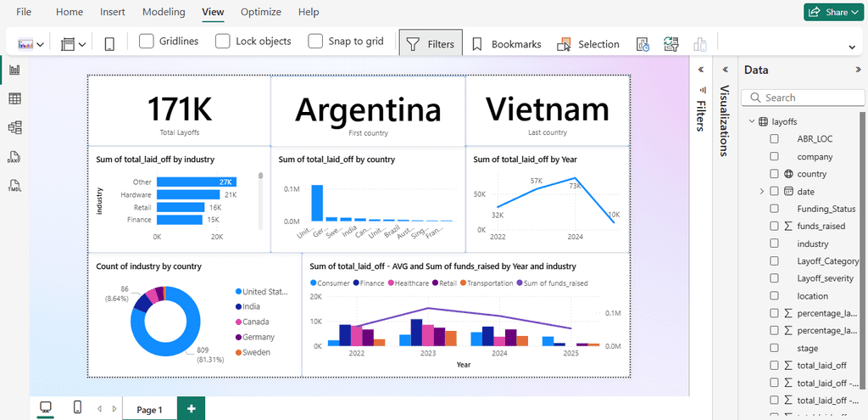The width and height of the screenshot is (868, 420).
Task: Check the stage field checkbox
Action: click(774, 349)
